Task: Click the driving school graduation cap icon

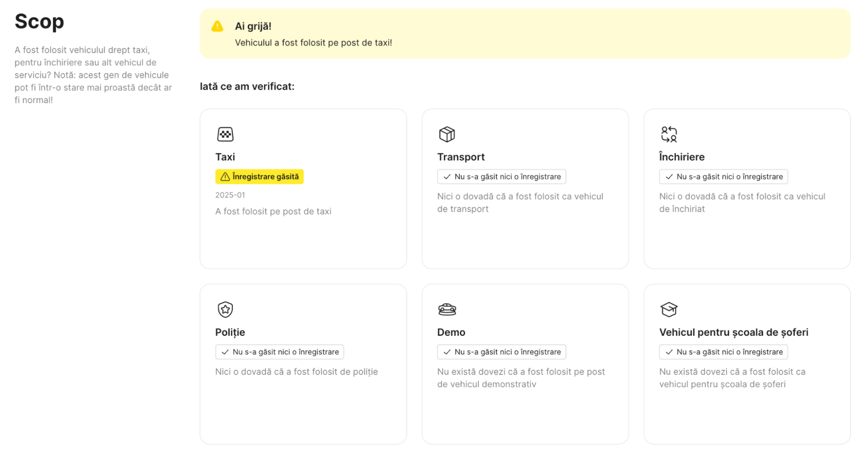Action: (669, 310)
